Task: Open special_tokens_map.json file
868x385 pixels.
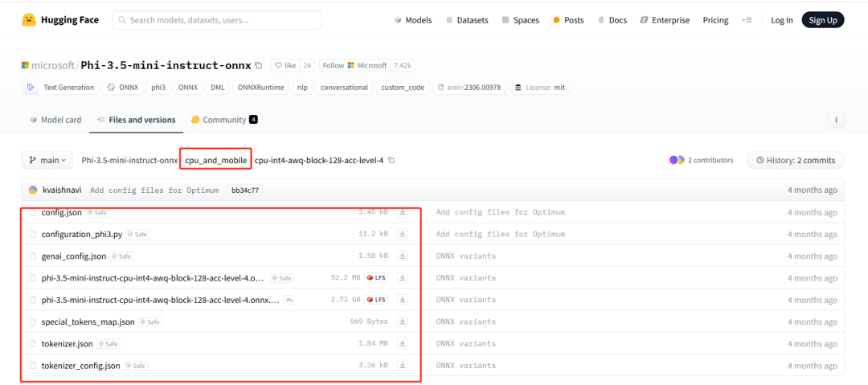Action: point(88,322)
